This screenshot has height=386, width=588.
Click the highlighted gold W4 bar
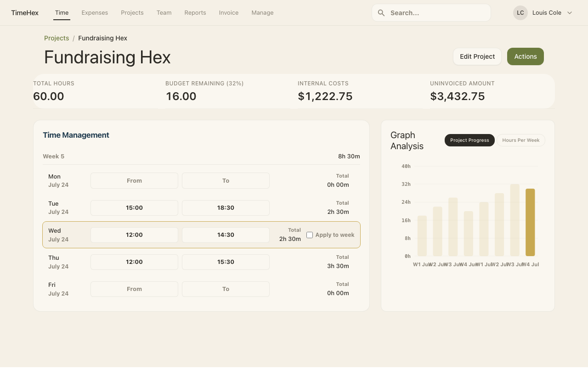pos(530,222)
